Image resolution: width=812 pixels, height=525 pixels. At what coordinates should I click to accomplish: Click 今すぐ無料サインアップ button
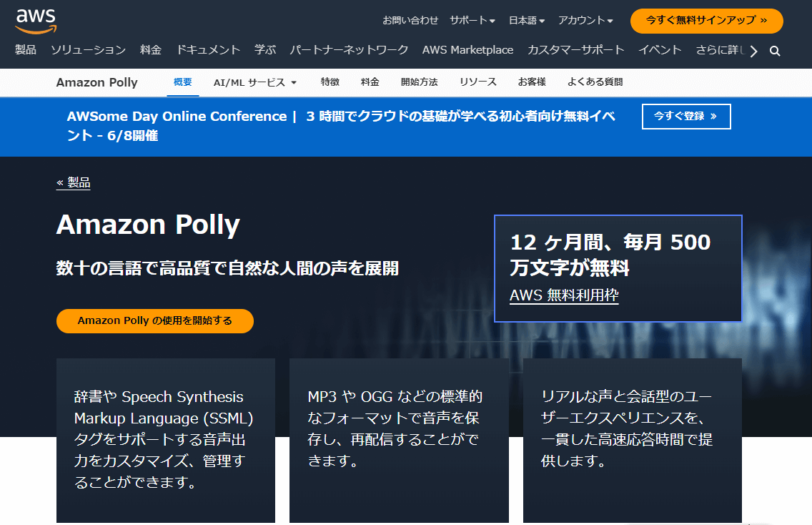click(706, 21)
